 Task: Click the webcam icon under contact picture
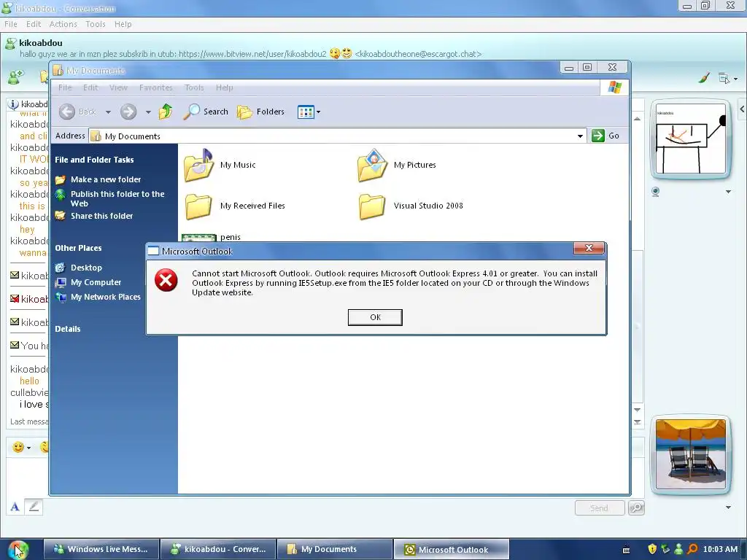656,192
